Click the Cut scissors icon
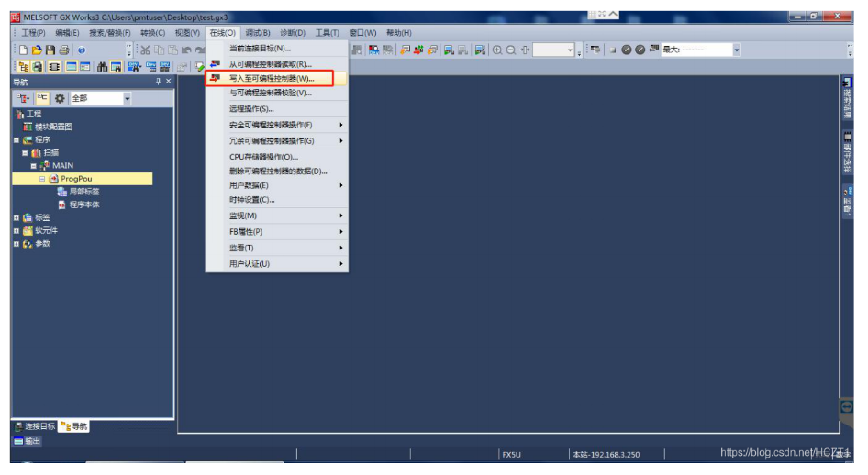Image resolution: width=868 pixels, height=475 pixels. pyautogui.click(x=145, y=50)
